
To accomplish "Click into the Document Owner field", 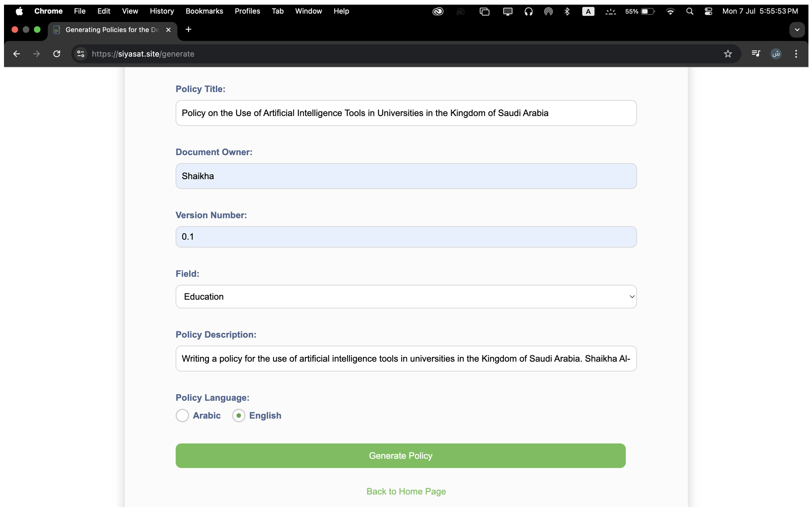I will (406, 176).
